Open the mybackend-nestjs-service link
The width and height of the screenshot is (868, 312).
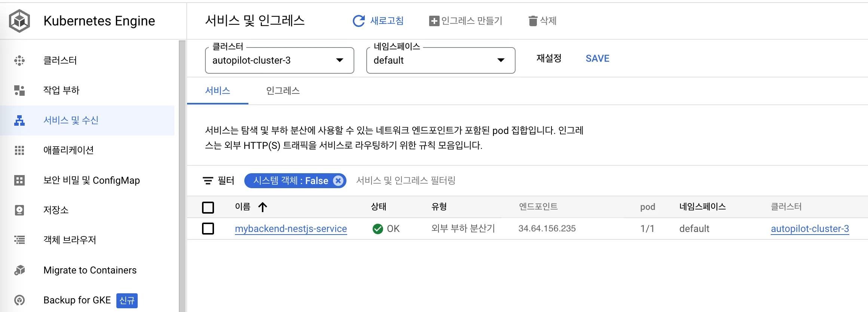click(x=291, y=229)
